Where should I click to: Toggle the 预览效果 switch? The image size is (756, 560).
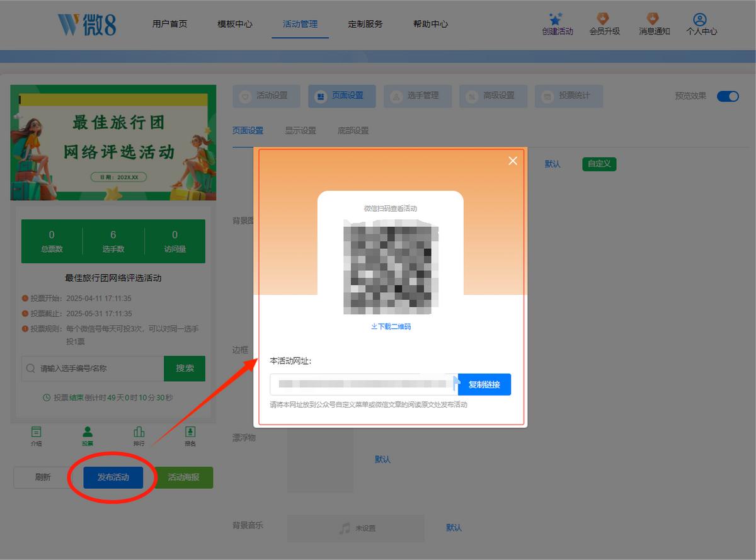click(728, 96)
